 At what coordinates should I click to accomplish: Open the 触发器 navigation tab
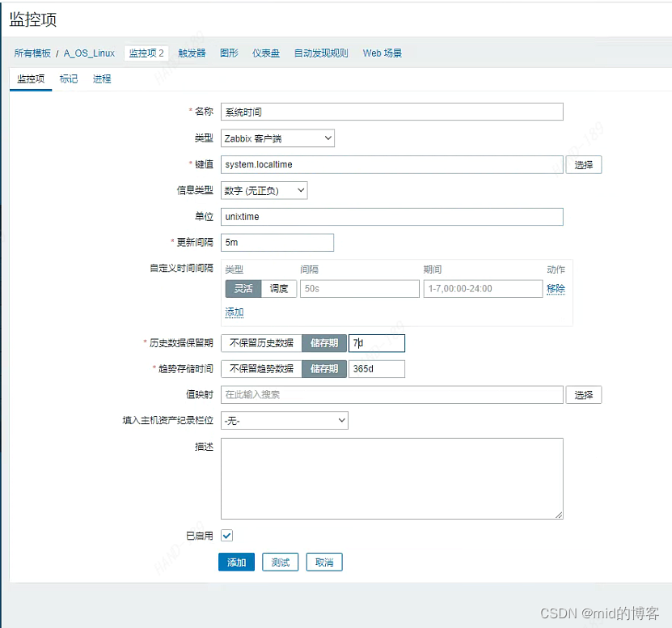tap(192, 53)
